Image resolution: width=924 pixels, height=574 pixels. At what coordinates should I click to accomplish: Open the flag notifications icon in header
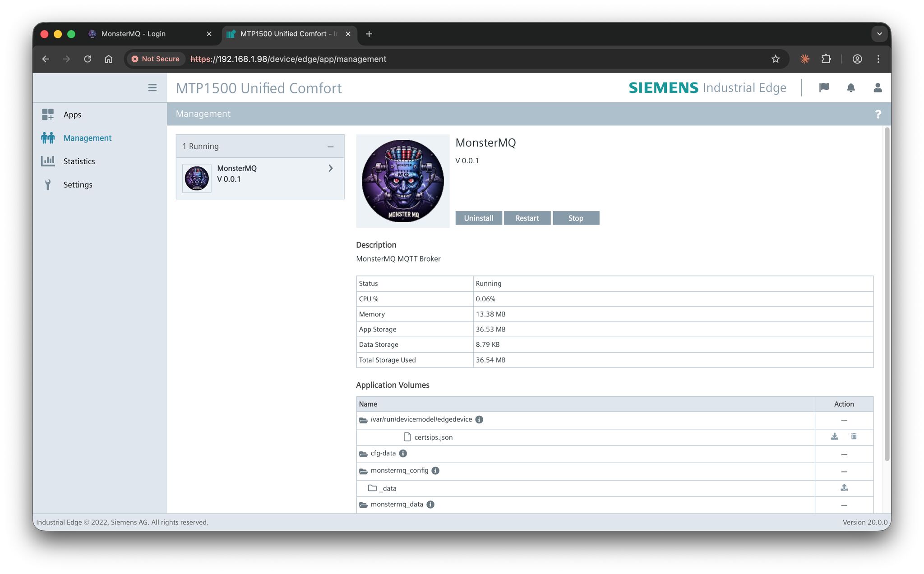(824, 87)
